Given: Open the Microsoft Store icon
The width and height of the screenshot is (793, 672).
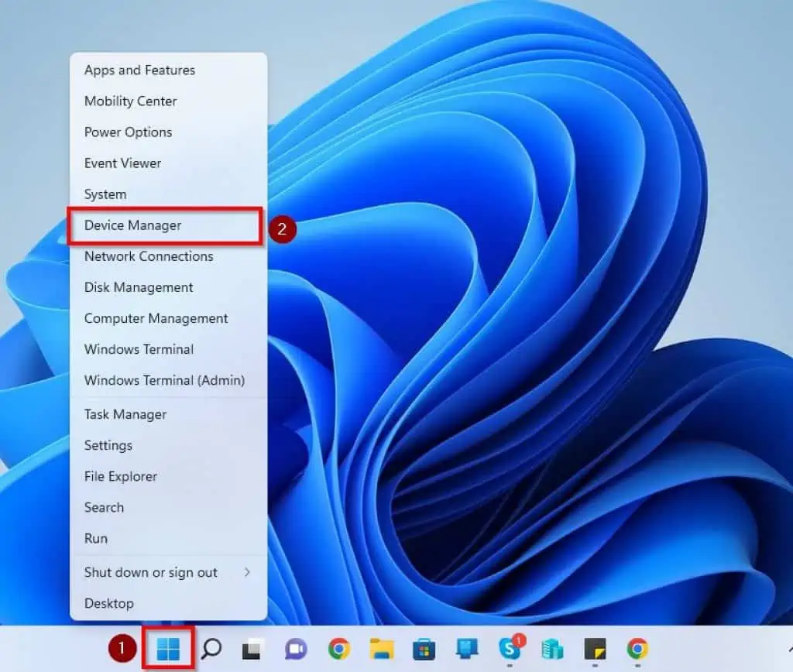Looking at the screenshot, I should tap(422, 649).
